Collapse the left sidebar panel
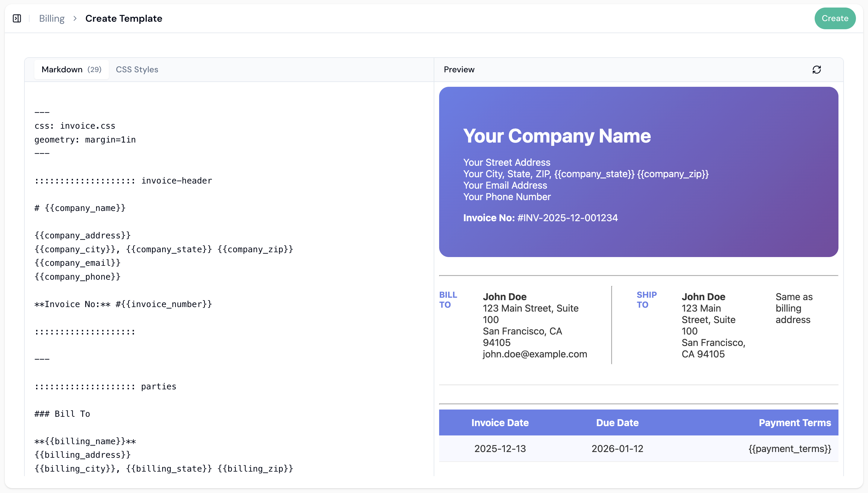868x493 pixels. [17, 18]
